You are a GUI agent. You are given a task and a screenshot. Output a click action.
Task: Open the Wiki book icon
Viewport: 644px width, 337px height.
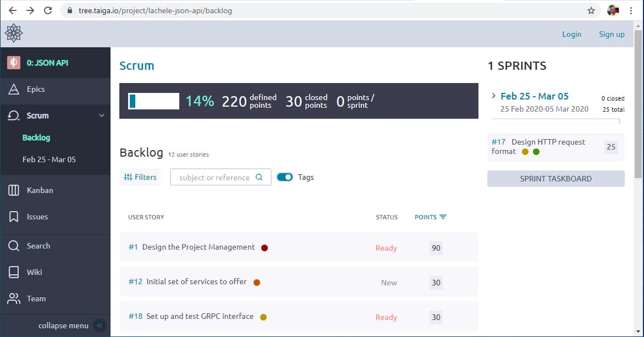pos(14,272)
